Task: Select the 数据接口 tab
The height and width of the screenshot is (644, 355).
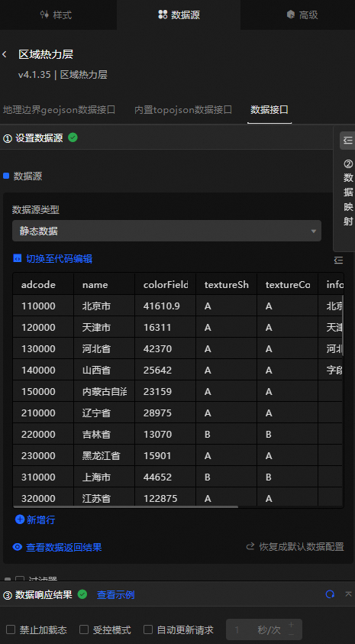Action: [x=269, y=110]
